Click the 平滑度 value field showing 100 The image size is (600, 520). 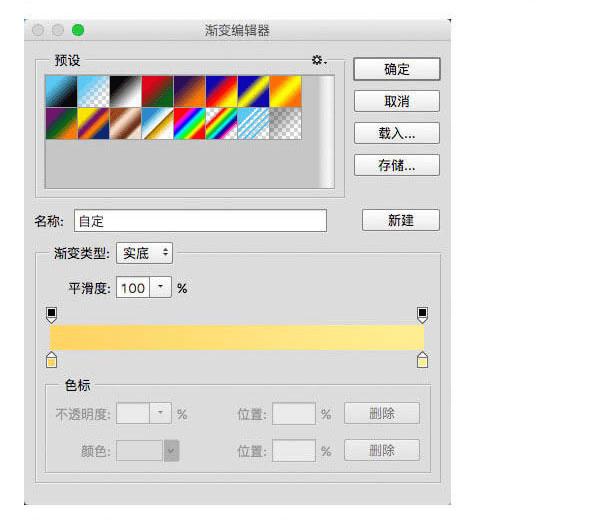click(x=133, y=288)
